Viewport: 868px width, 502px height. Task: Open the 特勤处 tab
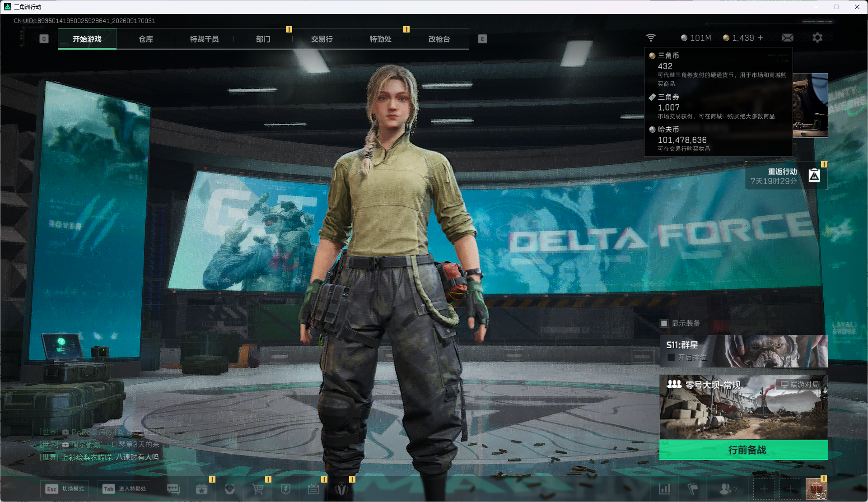[381, 39]
